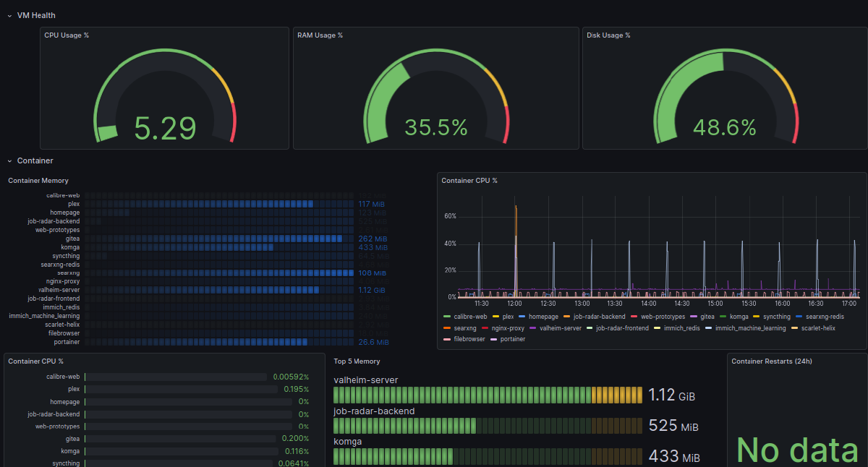Image resolution: width=868 pixels, height=467 pixels.
Task: Open the CPU Usage % panel title menu
Action: 67,35
